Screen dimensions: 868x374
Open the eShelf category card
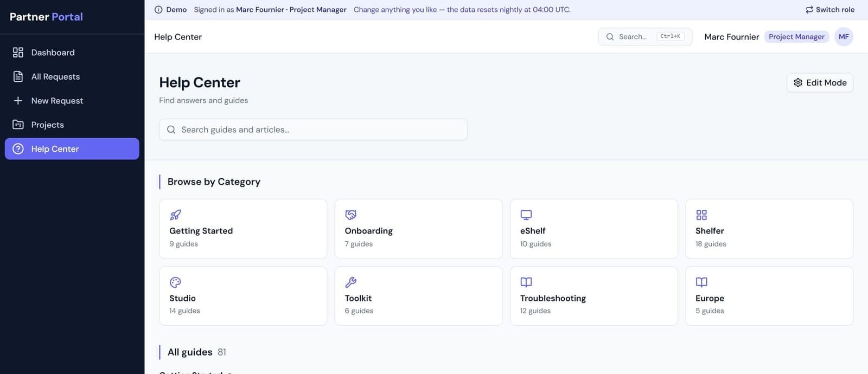coord(594,229)
